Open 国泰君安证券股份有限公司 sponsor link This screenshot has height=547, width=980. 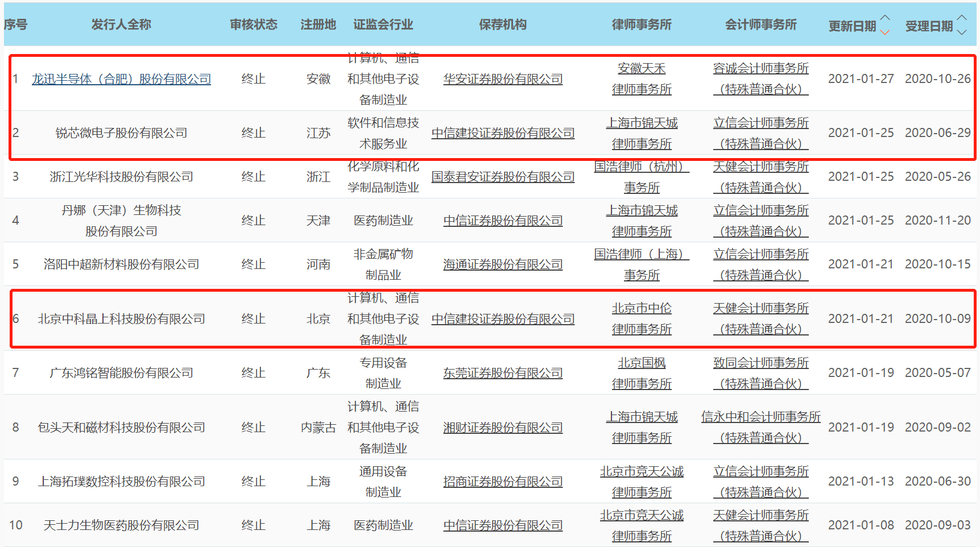(x=503, y=177)
